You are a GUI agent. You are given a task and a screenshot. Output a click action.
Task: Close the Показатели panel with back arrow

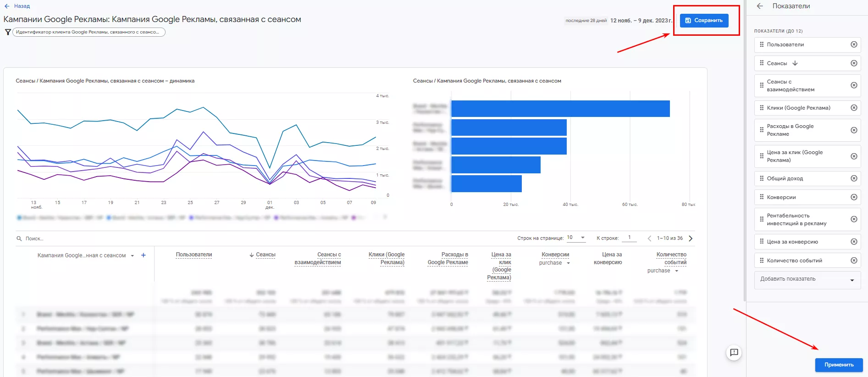[760, 6]
